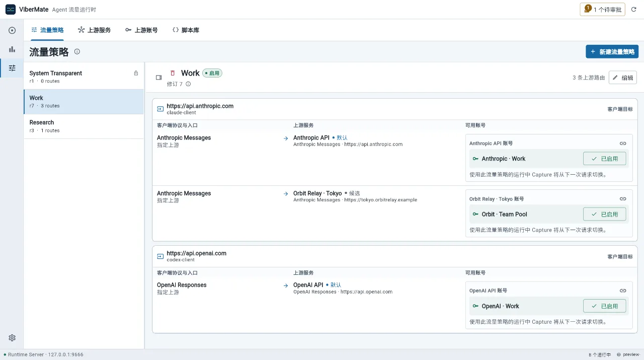Click arrow icon before Anthropic API upstream
The image size is (644, 360).
point(286,138)
